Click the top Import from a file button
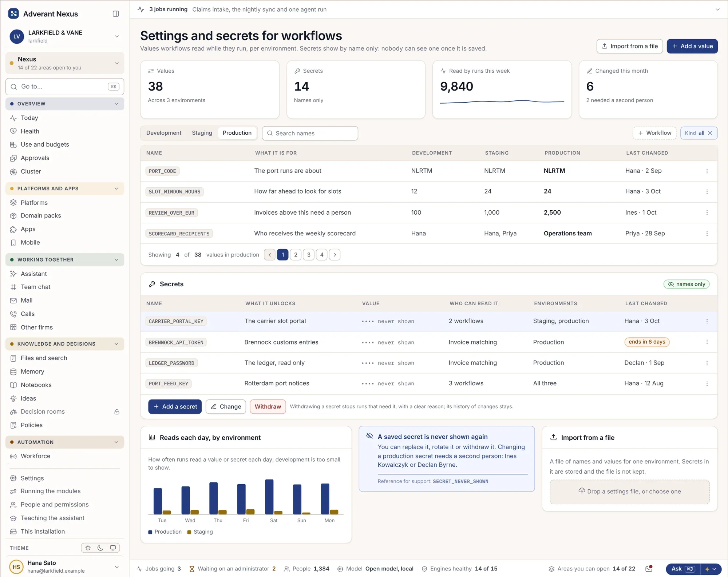 click(x=629, y=46)
